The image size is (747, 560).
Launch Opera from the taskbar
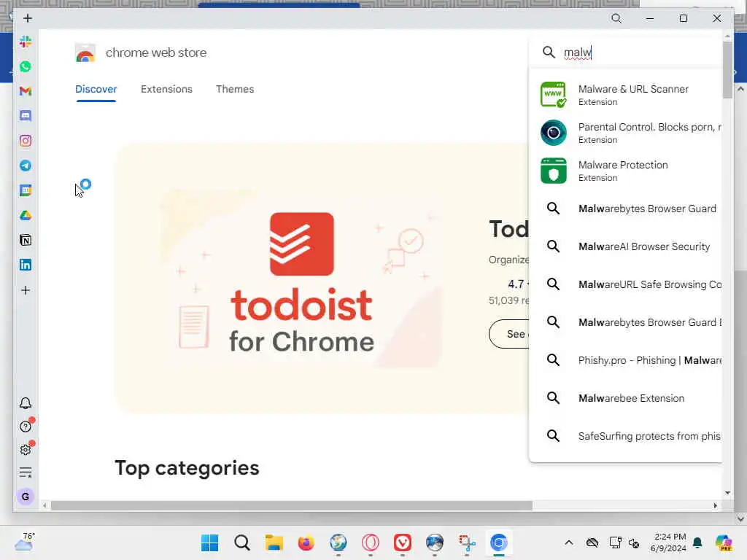(370, 542)
